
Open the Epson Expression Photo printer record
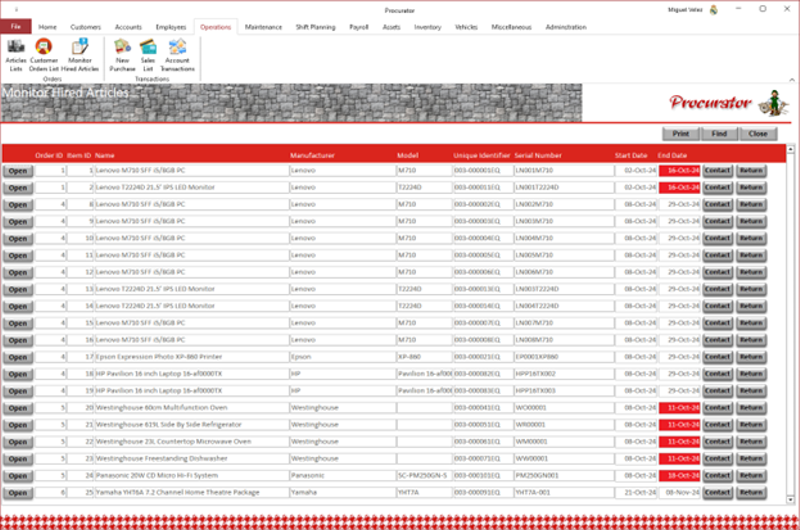coord(18,356)
